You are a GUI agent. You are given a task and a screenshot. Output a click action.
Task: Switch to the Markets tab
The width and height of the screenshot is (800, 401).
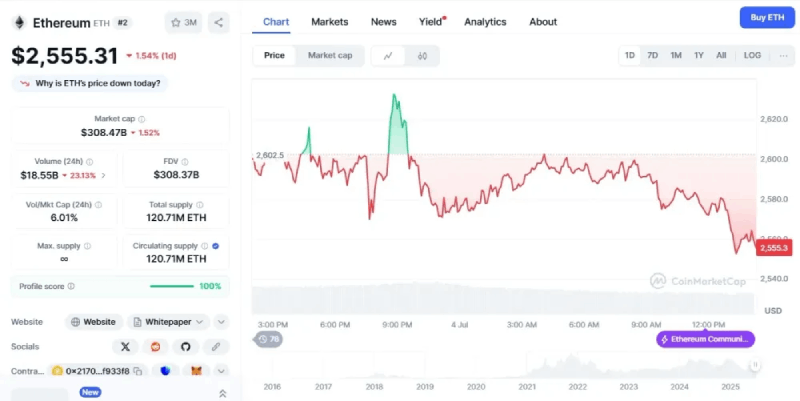[329, 22]
